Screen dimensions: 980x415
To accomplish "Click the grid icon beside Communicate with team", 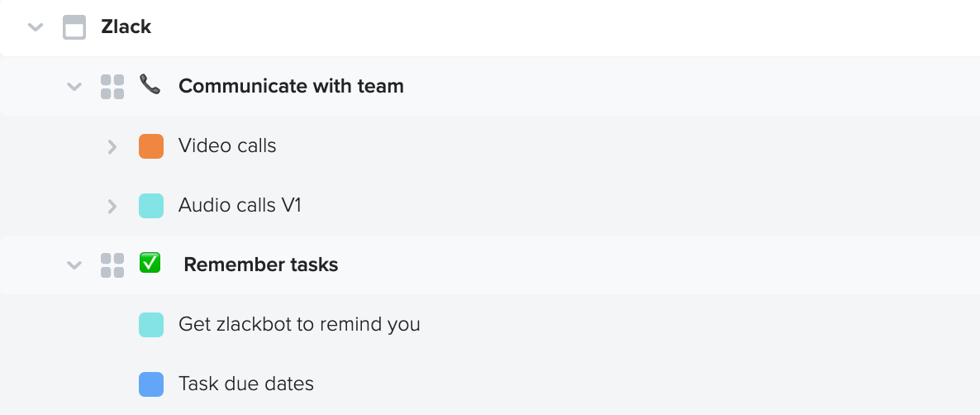I will pyautogui.click(x=112, y=87).
